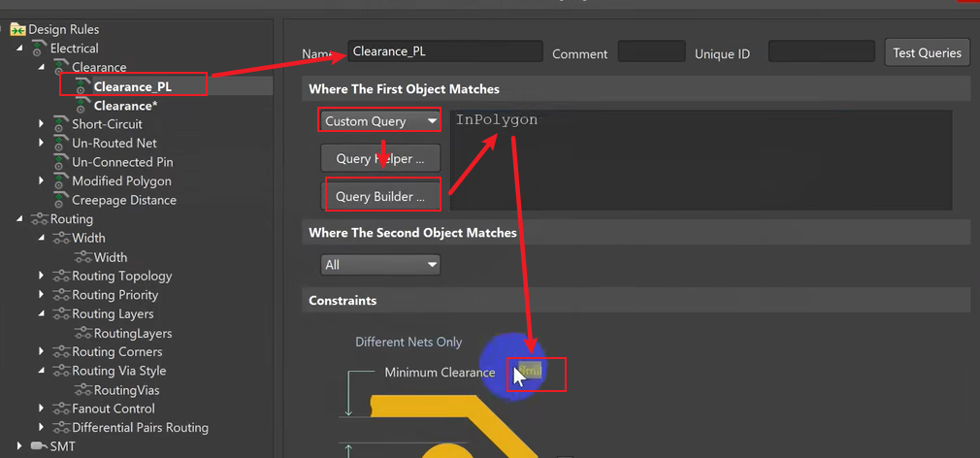Select the Clearance_PL rule in tree
The image size is (980, 458).
pos(133,87)
